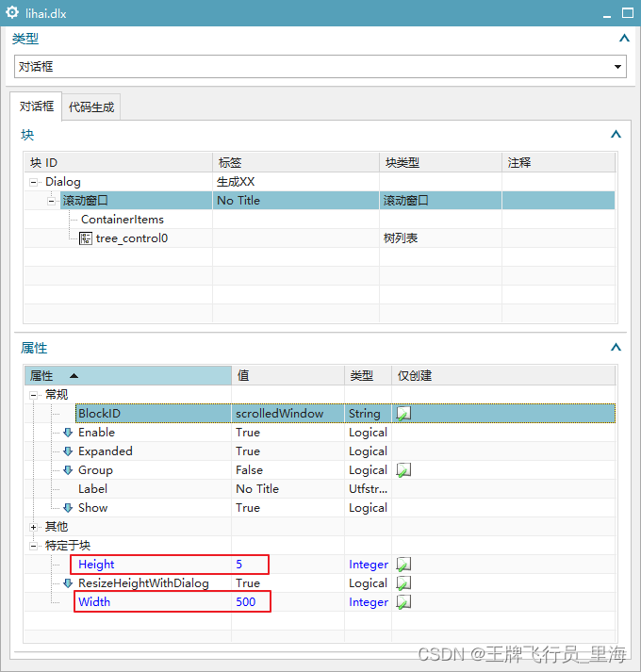Click the 值 column header
This screenshot has width=641, height=672.
point(288,376)
